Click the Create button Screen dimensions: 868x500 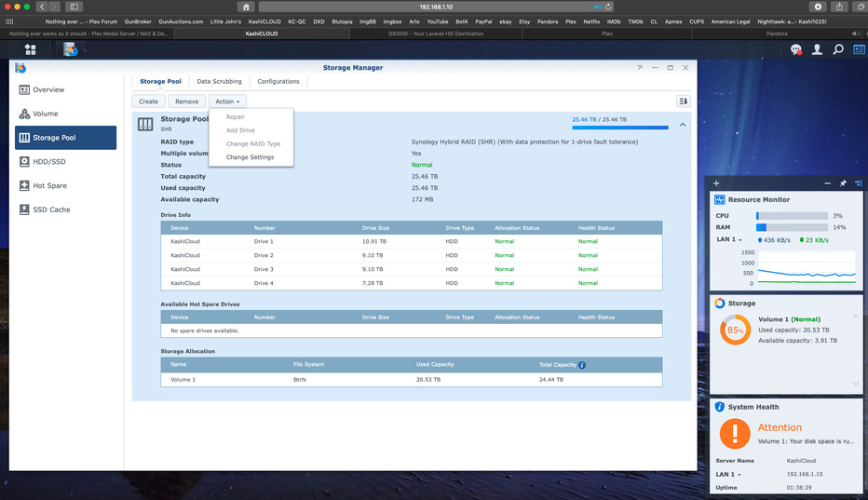148,101
